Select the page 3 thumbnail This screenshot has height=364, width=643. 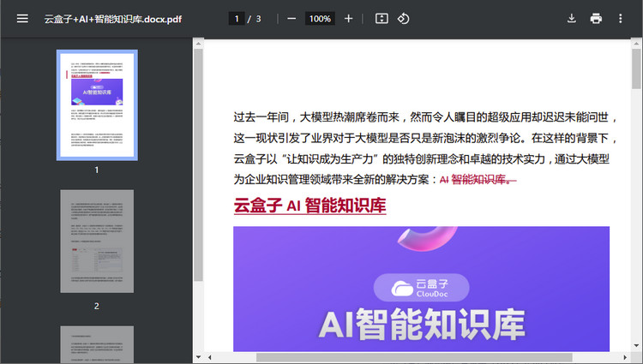(97, 344)
